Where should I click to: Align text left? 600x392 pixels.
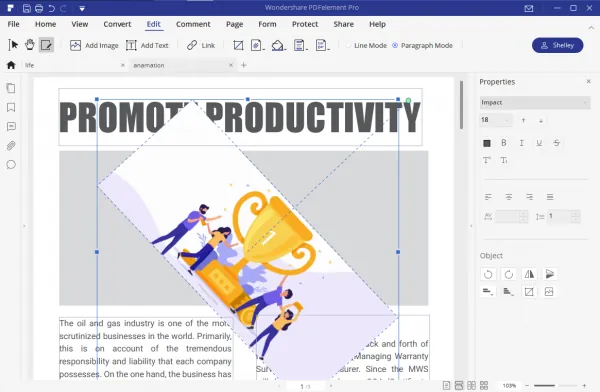(x=488, y=197)
